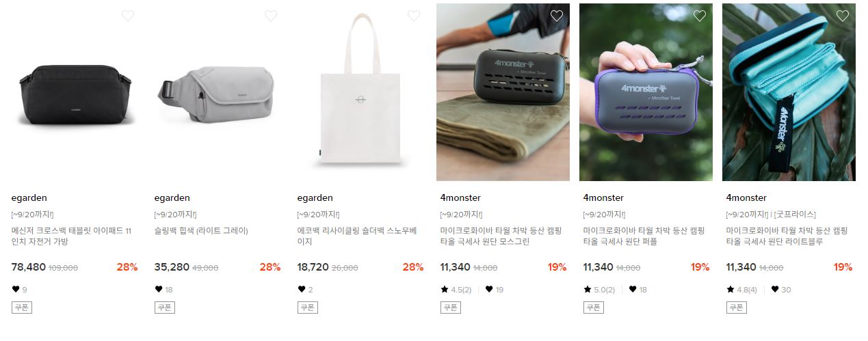Open egarden brand link above sling bag
Screen dimensions: 868x341
tap(172, 198)
